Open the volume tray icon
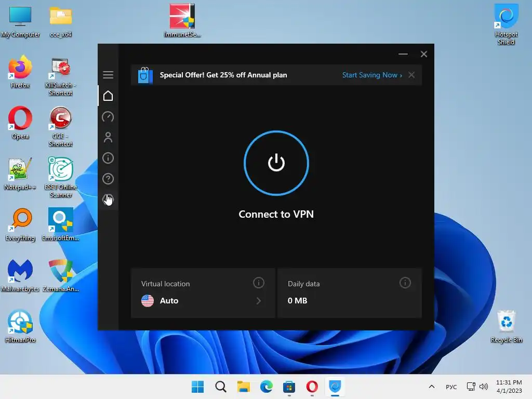This screenshot has width=532, height=399. tap(484, 387)
